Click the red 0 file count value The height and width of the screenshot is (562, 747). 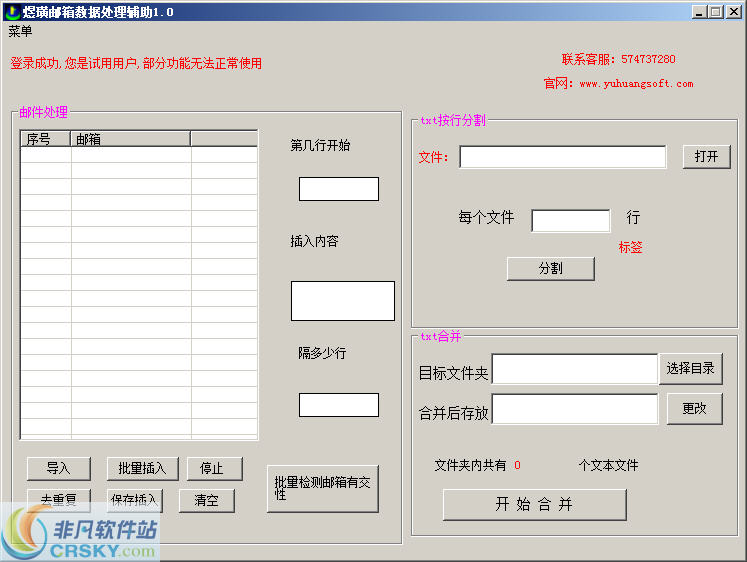coord(517,465)
